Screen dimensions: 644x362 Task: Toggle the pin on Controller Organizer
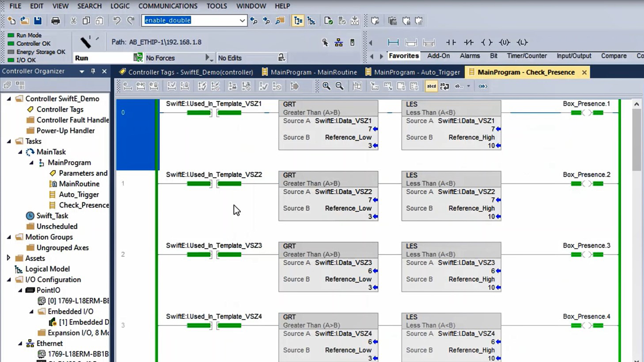[x=93, y=71]
